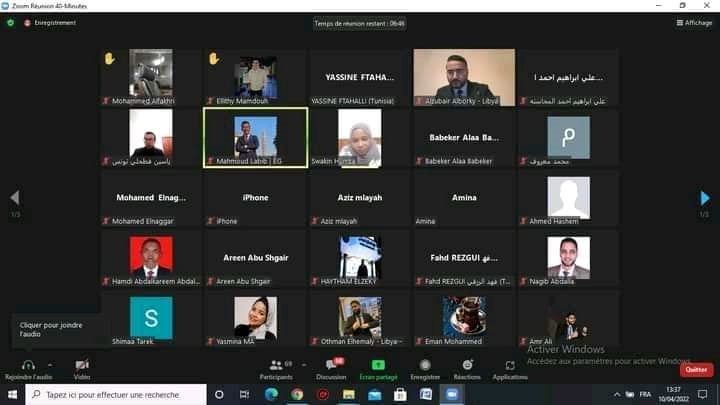This screenshot has height=405, width=720.
Task: Open the Applications panel
Action: coord(510,365)
